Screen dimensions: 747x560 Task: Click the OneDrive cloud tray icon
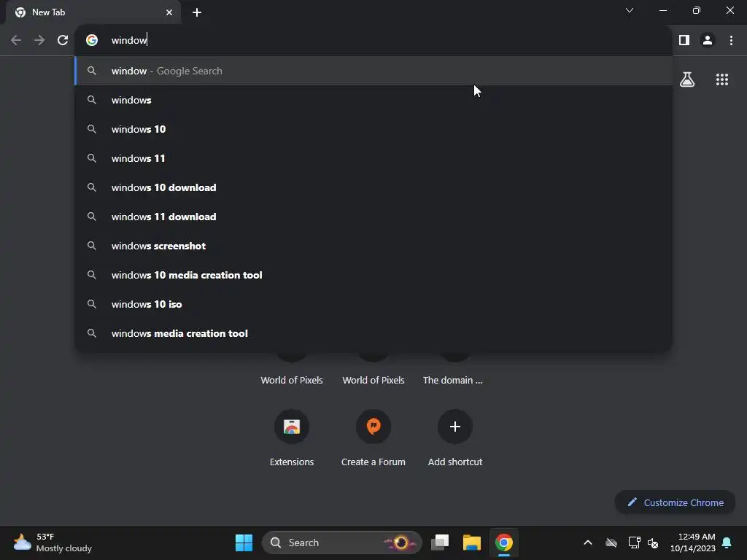pos(611,542)
